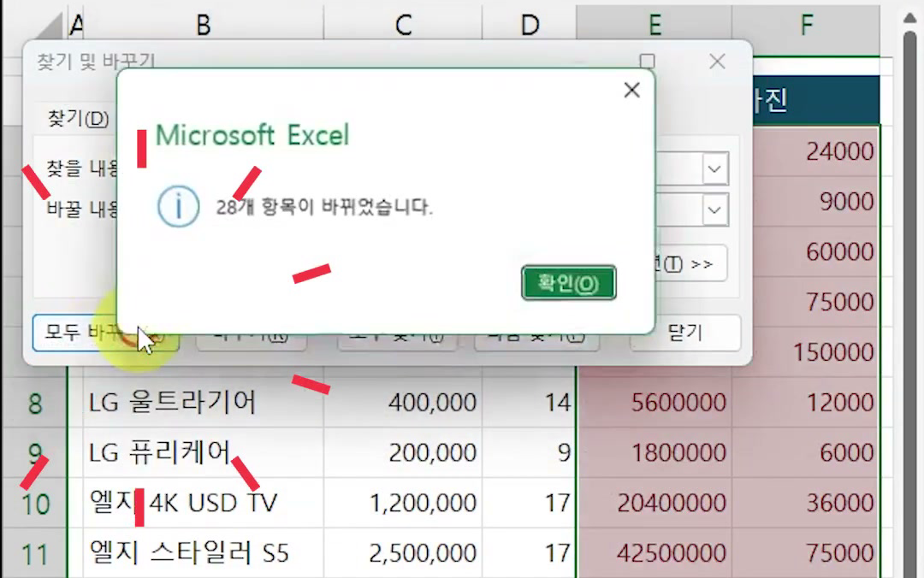
Task: Click the options button ending with (T) >>
Action: [690, 263]
